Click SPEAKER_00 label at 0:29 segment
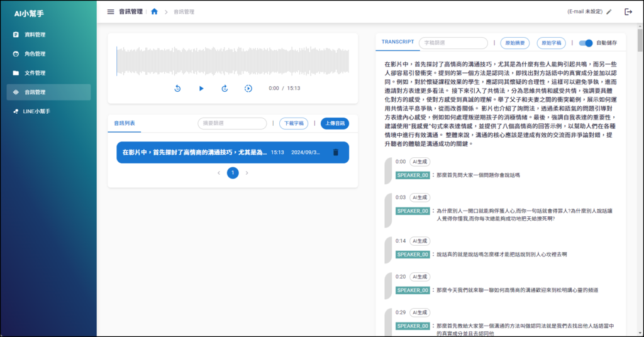644x337 pixels. (x=413, y=326)
